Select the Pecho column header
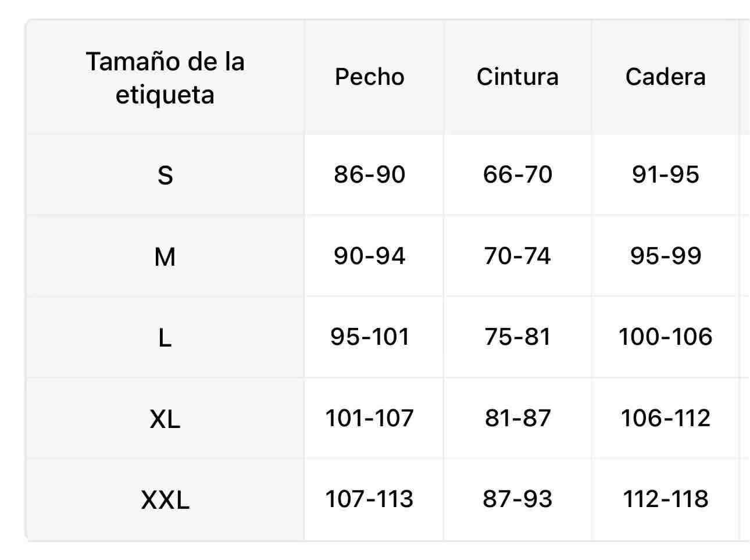Viewport: 750px width, 560px height. pos(370,77)
